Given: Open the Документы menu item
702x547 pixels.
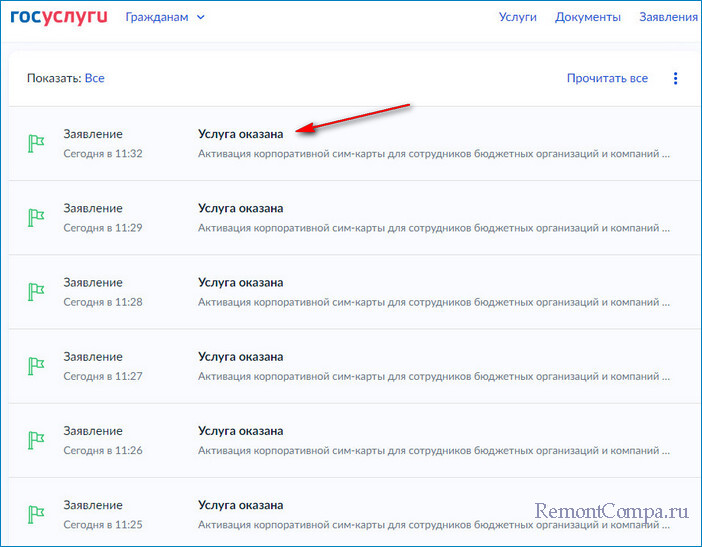Looking at the screenshot, I should click(588, 17).
